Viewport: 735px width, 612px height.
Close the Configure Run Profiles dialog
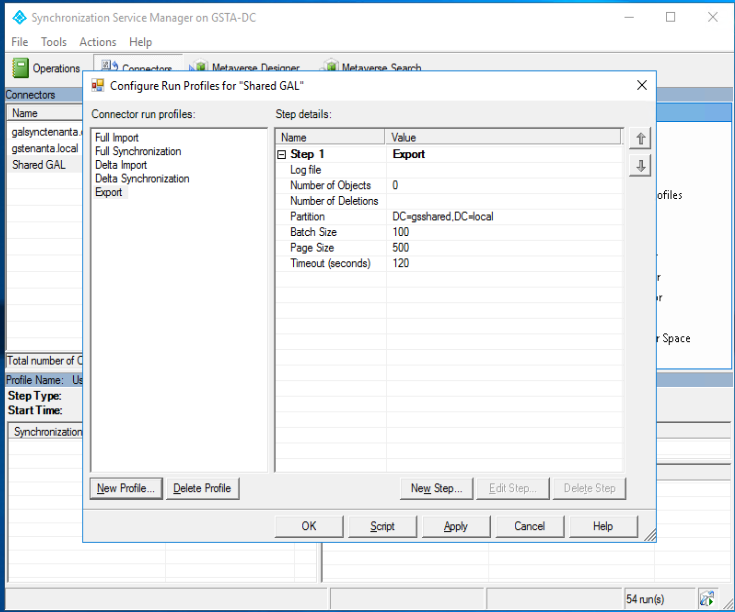[x=642, y=86]
